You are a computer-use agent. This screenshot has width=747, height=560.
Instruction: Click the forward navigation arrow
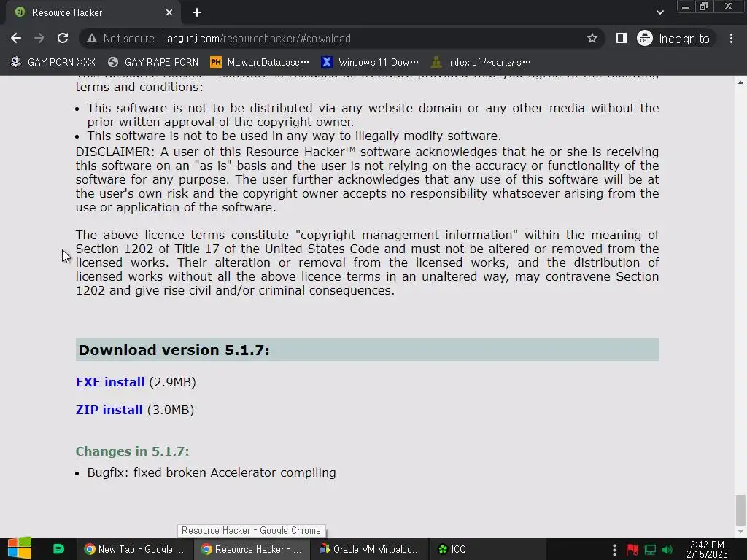[39, 38]
